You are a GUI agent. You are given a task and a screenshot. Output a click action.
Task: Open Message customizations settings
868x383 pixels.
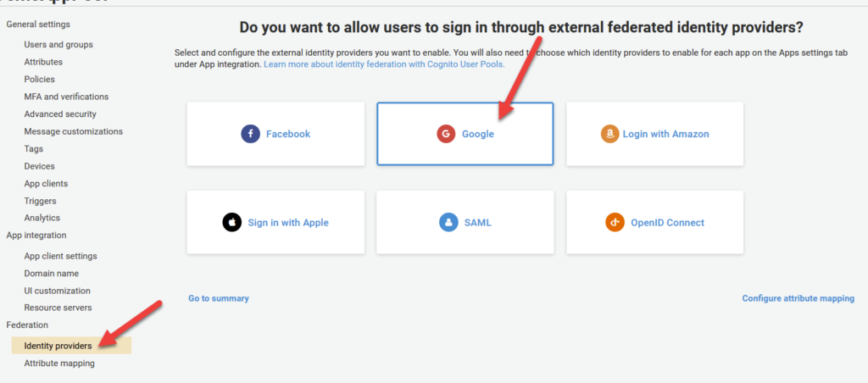click(x=73, y=131)
